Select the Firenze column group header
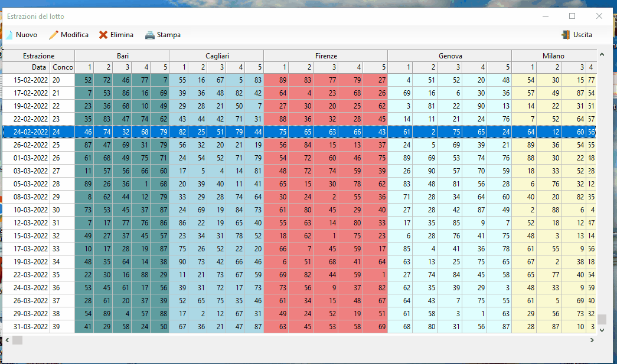617x364 pixels. click(x=326, y=56)
